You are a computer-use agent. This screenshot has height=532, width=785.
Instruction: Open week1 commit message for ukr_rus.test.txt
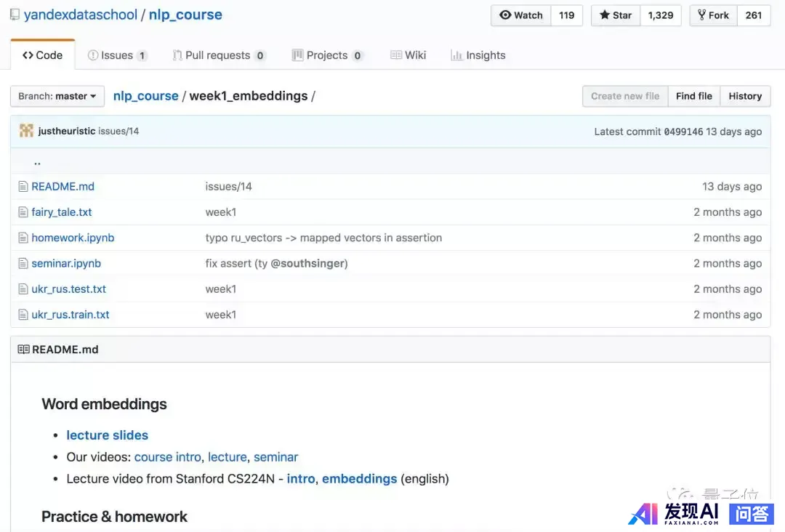pyautogui.click(x=221, y=289)
